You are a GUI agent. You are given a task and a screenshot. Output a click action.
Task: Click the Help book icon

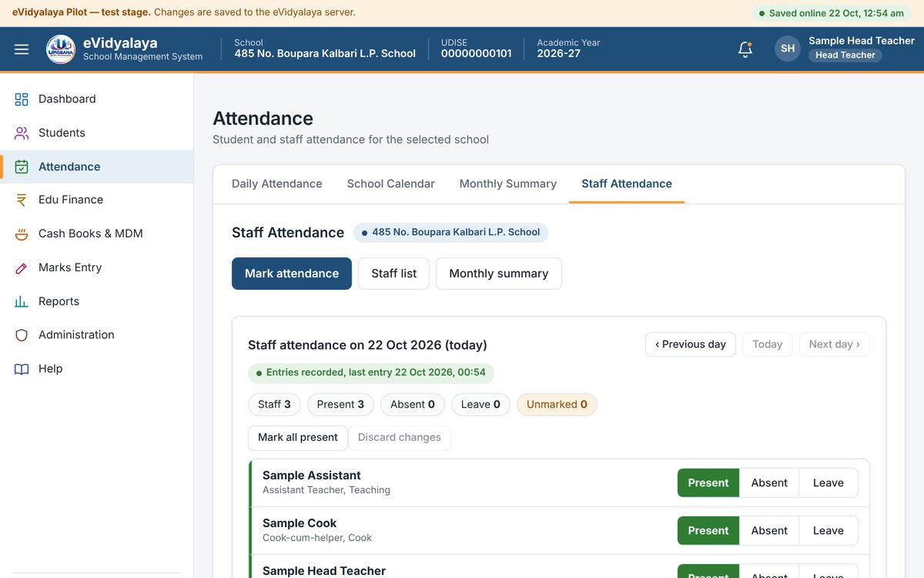coord(22,368)
